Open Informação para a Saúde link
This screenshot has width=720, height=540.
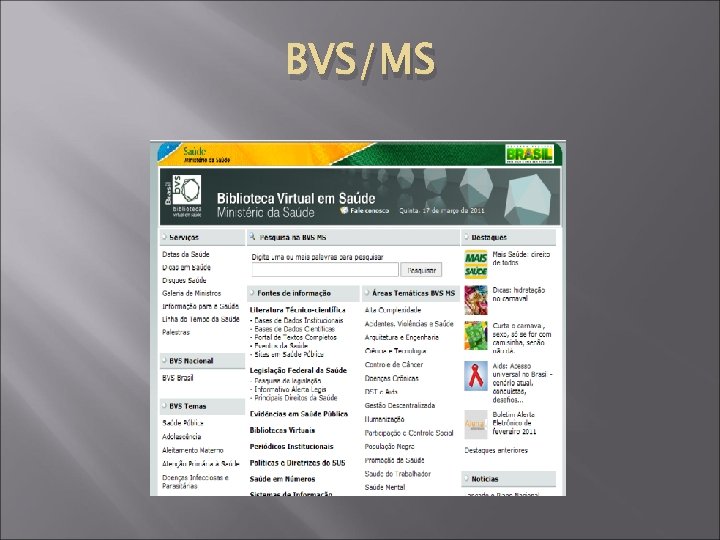click(x=200, y=306)
